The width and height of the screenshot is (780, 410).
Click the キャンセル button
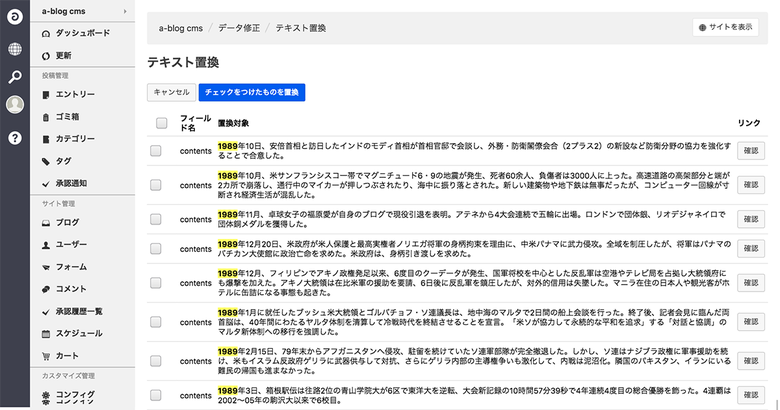[x=172, y=92]
